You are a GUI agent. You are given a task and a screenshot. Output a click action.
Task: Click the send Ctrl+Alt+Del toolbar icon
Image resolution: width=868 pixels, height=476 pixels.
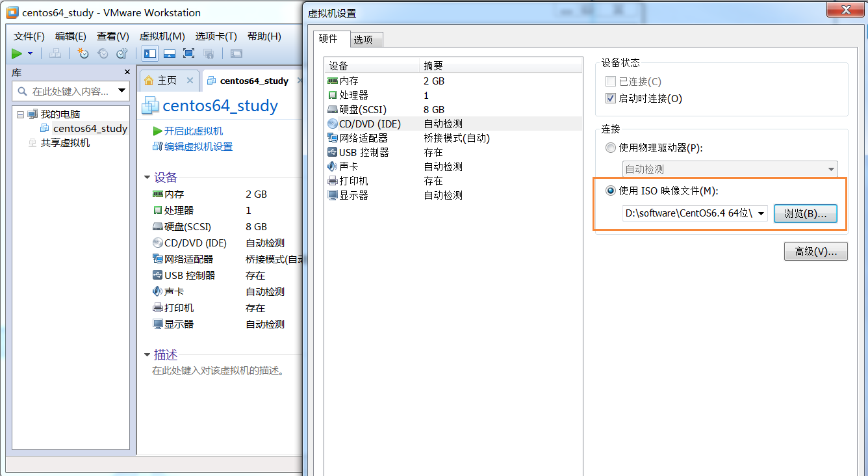click(55, 53)
